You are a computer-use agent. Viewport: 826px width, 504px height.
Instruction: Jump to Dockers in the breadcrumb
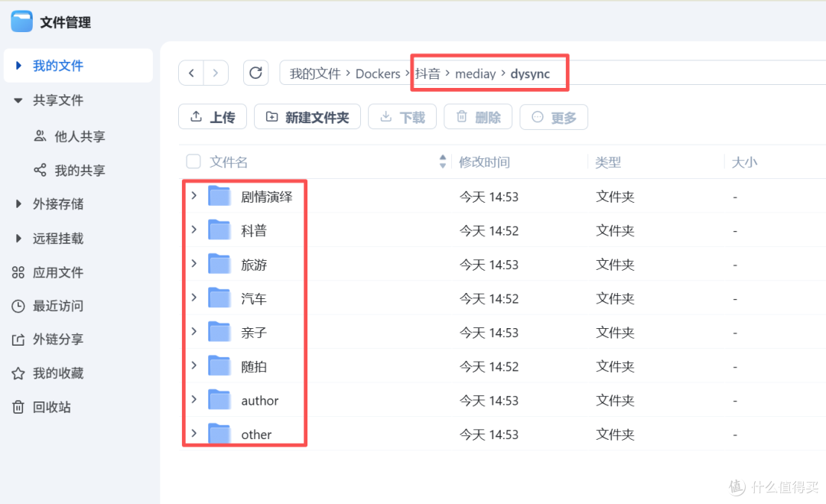378,73
